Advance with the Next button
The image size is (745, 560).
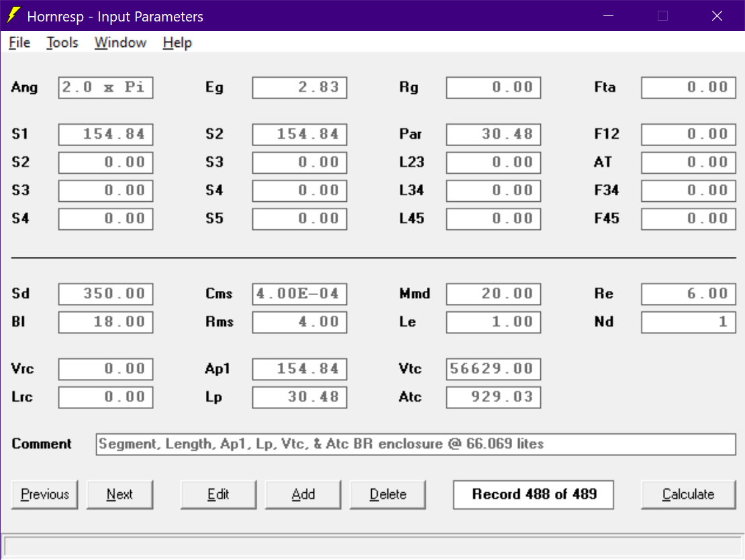119,494
